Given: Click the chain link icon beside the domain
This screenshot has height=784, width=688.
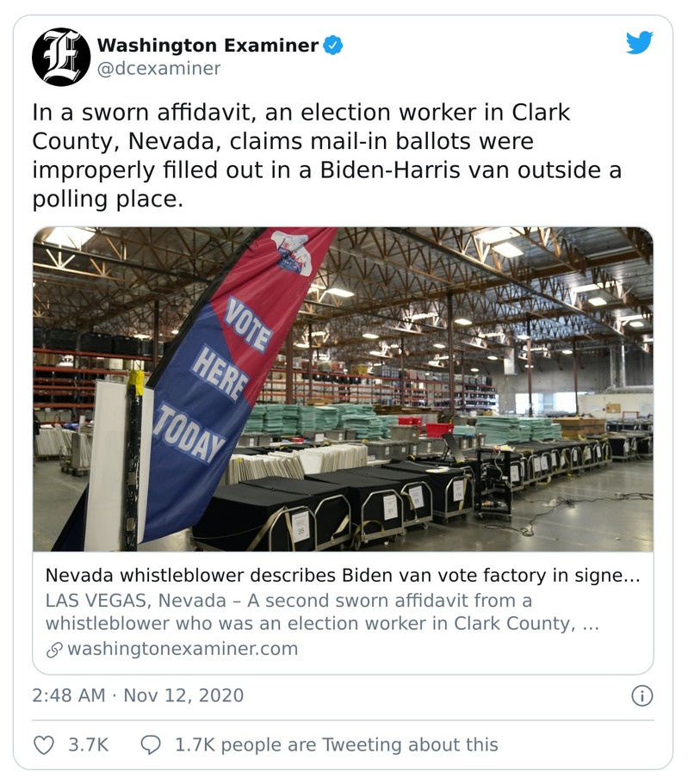Looking at the screenshot, I should pyautogui.click(x=53, y=650).
